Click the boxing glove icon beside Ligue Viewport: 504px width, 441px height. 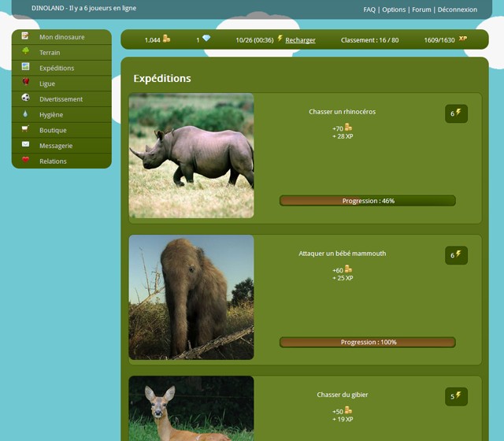26,82
